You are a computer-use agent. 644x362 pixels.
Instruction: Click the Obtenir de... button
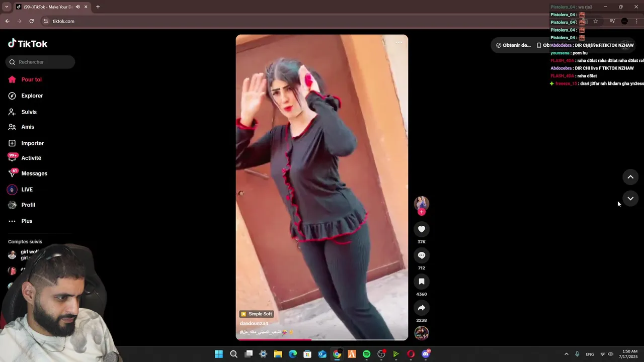click(x=513, y=45)
